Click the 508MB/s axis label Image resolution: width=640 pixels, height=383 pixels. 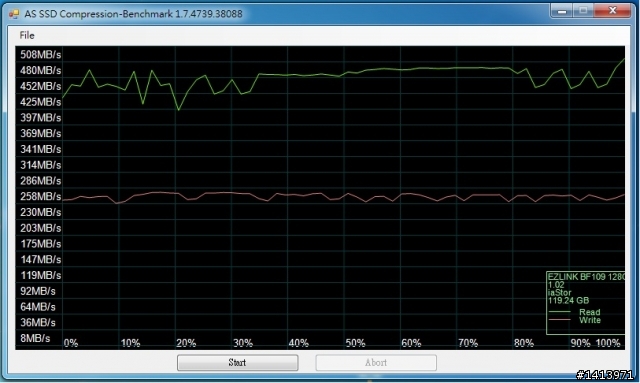[40, 55]
